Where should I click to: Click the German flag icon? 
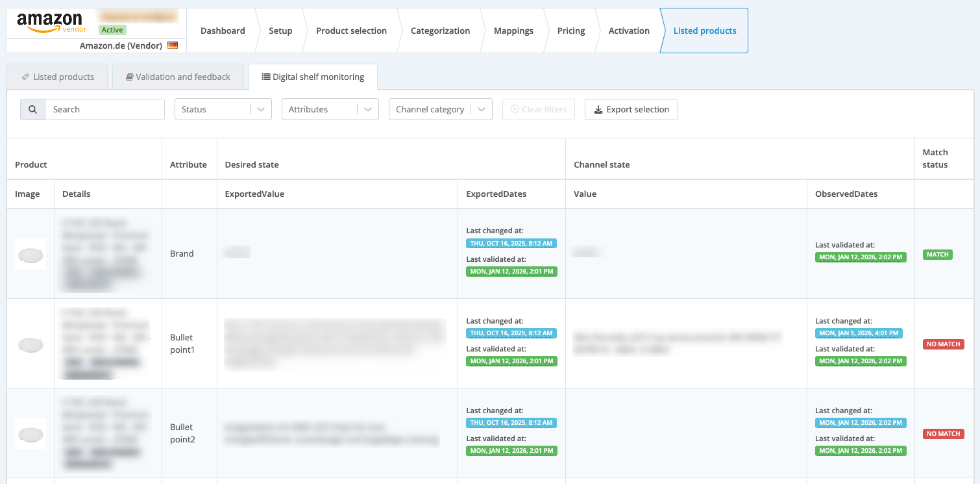click(x=173, y=45)
